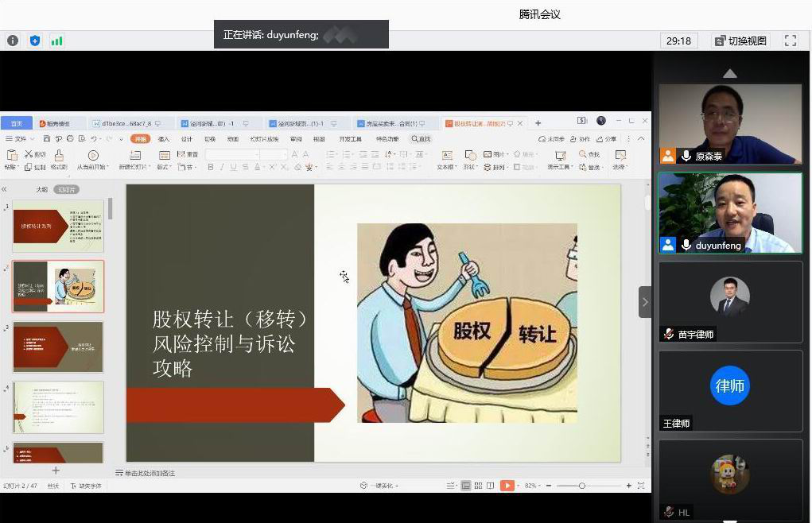This screenshot has width=812, height=523.
Task: Click the add new slide plus button
Action: coord(56,471)
